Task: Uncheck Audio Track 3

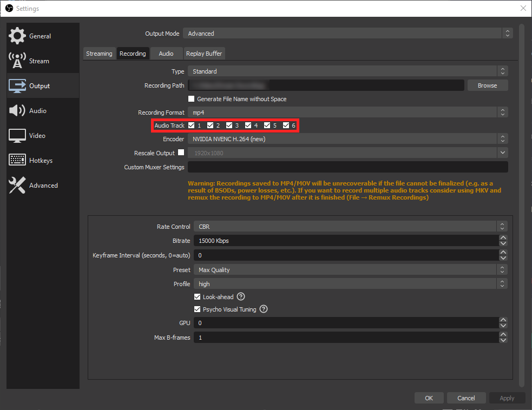Action: tap(229, 125)
